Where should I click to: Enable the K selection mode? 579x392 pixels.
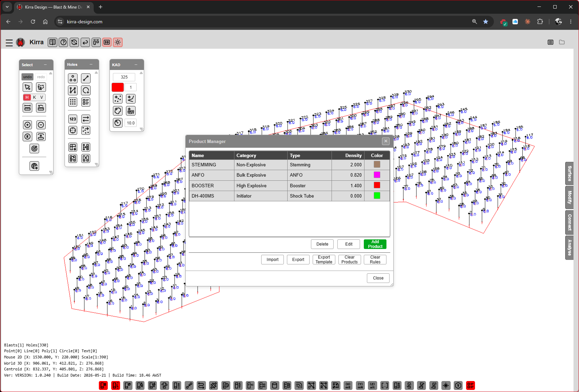coord(35,97)
